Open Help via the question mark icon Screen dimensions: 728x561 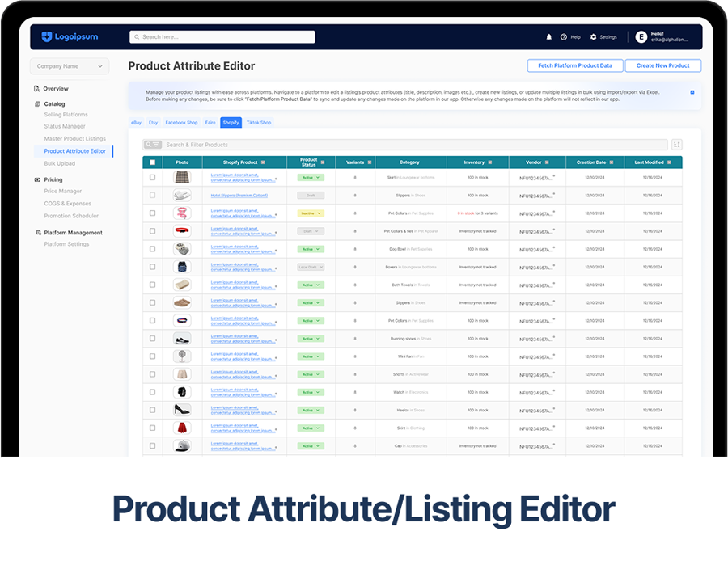pos(564,37)
